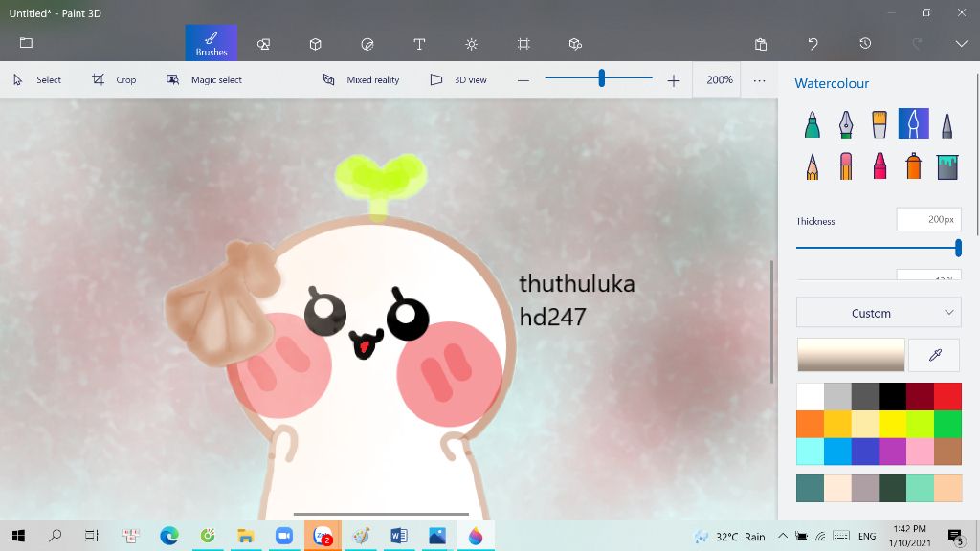Image resolution: width=980 pixels, height=551 pixels.
Task: Choose the pink colour swatch
Action: [920, 452]
